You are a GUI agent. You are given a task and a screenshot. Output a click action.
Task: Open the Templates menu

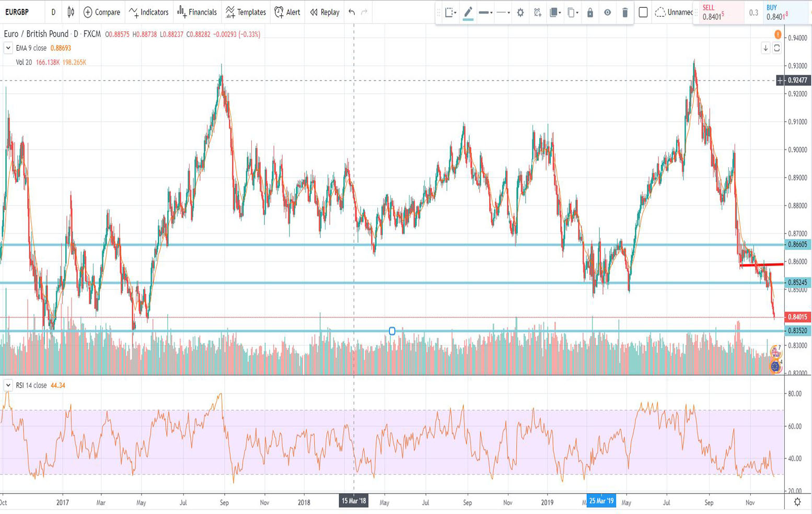(246, 12)
